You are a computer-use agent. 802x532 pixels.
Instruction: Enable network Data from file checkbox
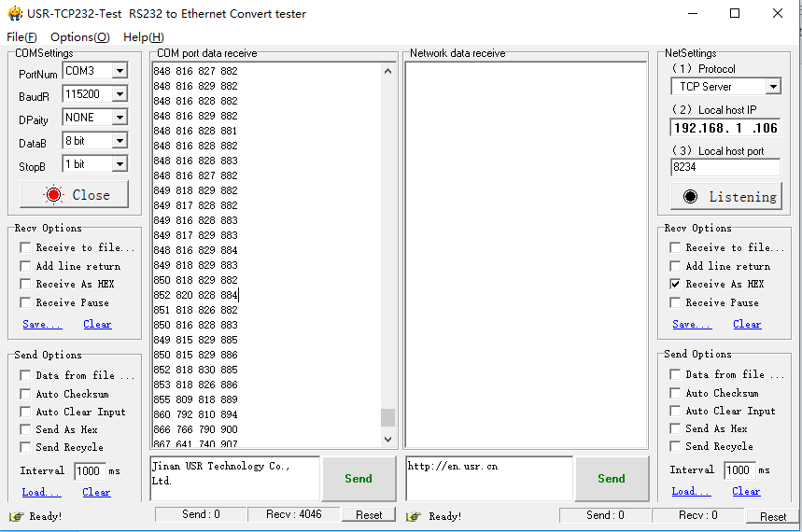pos(675,374)
